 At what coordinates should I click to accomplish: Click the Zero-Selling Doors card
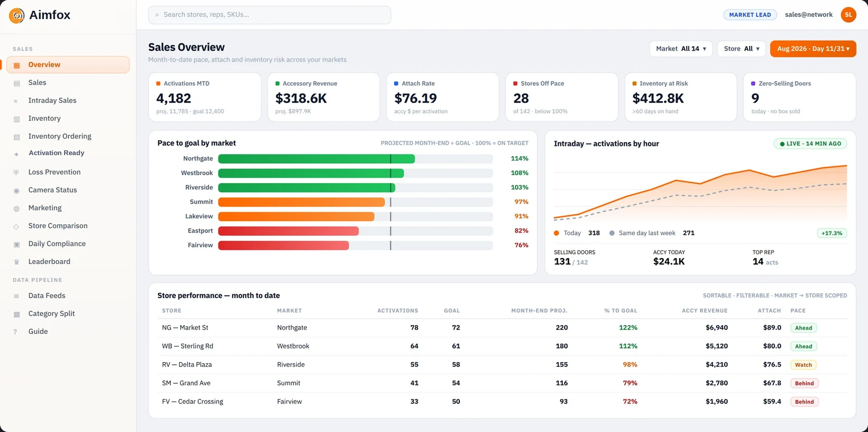point(800,97)
